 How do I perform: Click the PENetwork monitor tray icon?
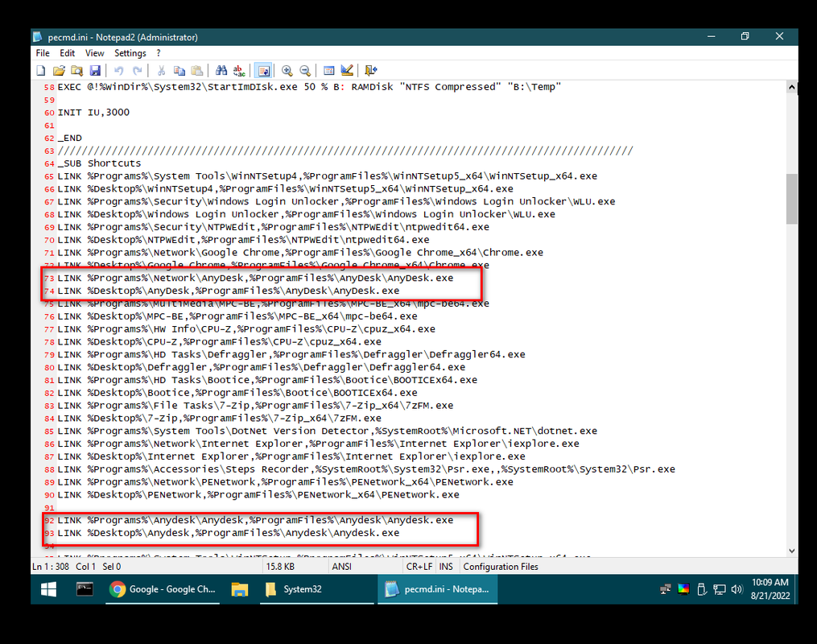pyautogui.click(x=720, y=589)
